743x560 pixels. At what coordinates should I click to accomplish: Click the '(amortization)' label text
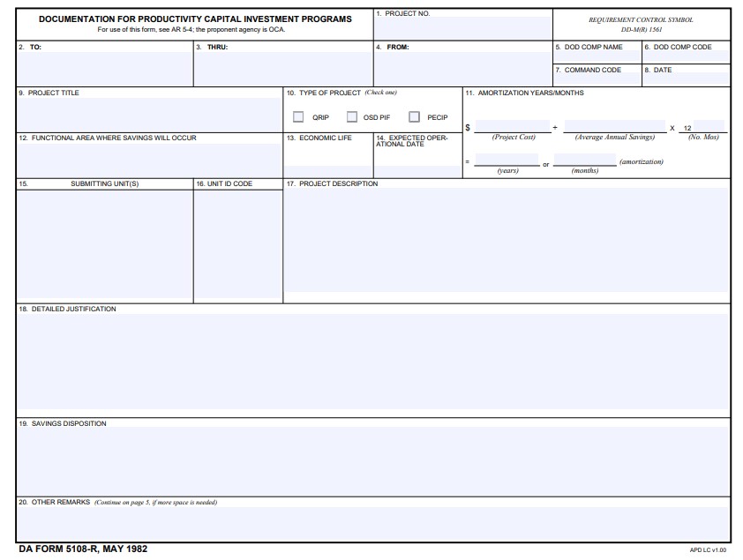pyautogui.click(x=642, y=161)
